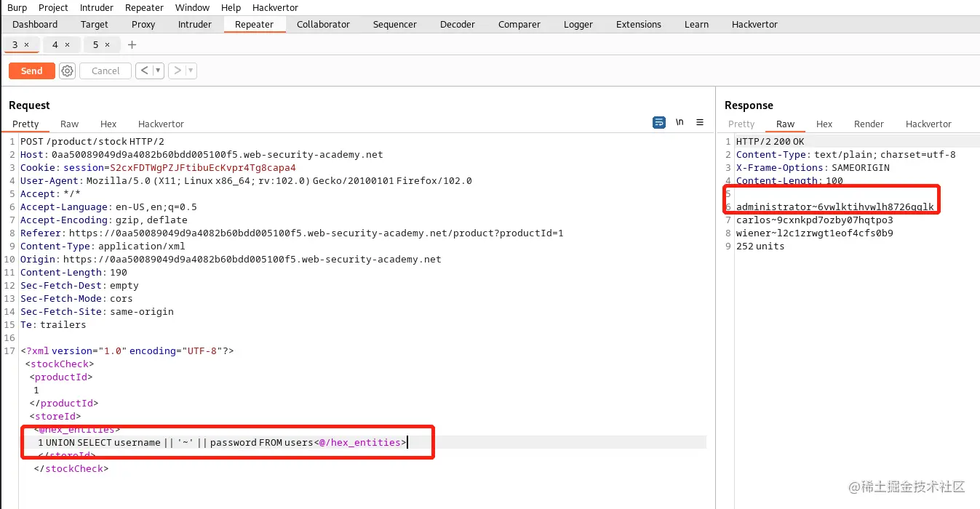Go forward to next request in history
Screen dimensions: 980x509
(177, 71)
